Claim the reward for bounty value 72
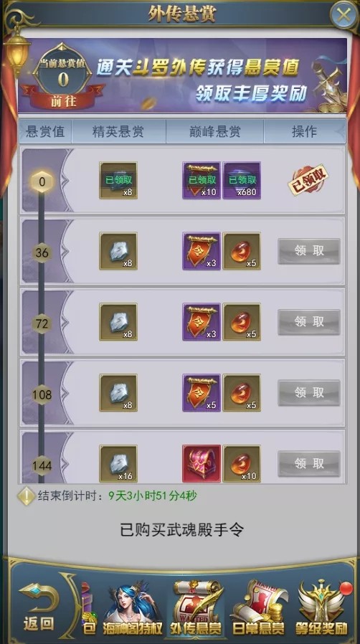The width and height of the screenshot is (360, 644). tap(308, 322)
